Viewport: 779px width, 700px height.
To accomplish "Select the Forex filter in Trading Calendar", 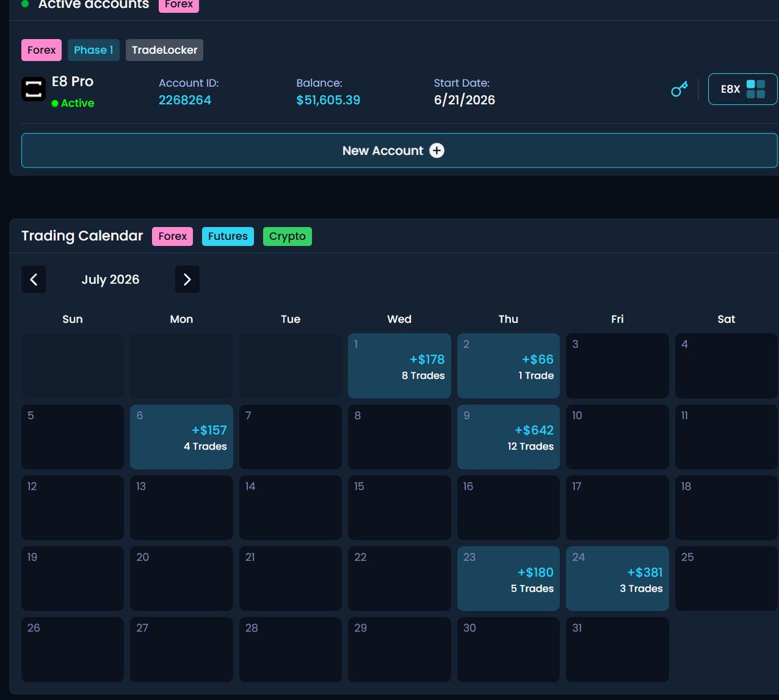I will 173,236.
